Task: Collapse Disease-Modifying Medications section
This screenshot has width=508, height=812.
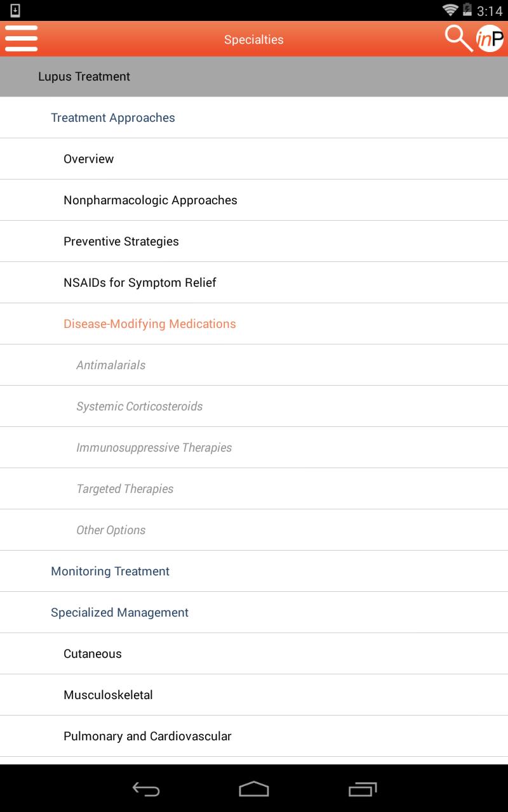Action: [150, 324]
